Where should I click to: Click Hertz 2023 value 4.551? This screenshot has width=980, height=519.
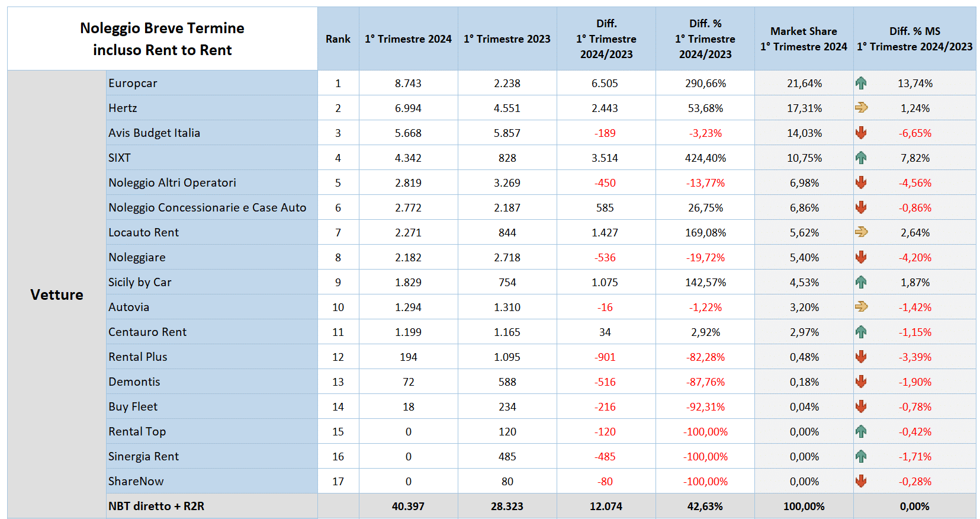pyautogui.click(x=507, y=108)
